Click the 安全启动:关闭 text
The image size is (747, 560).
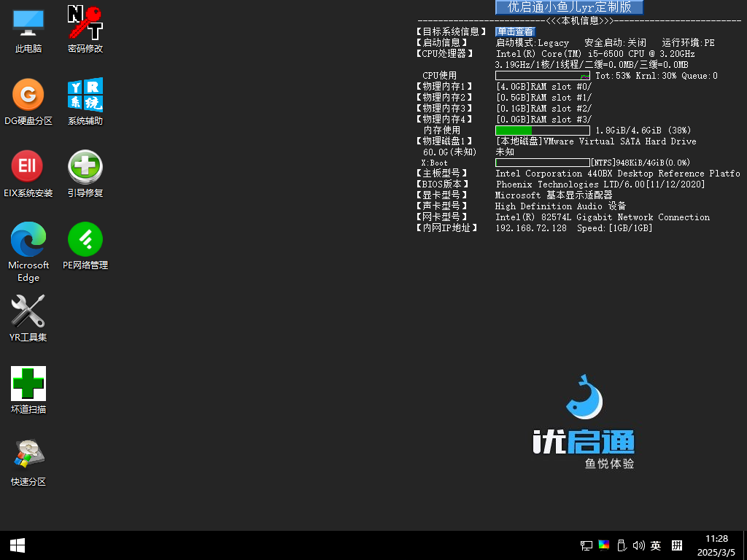click(x=616, y=43)
